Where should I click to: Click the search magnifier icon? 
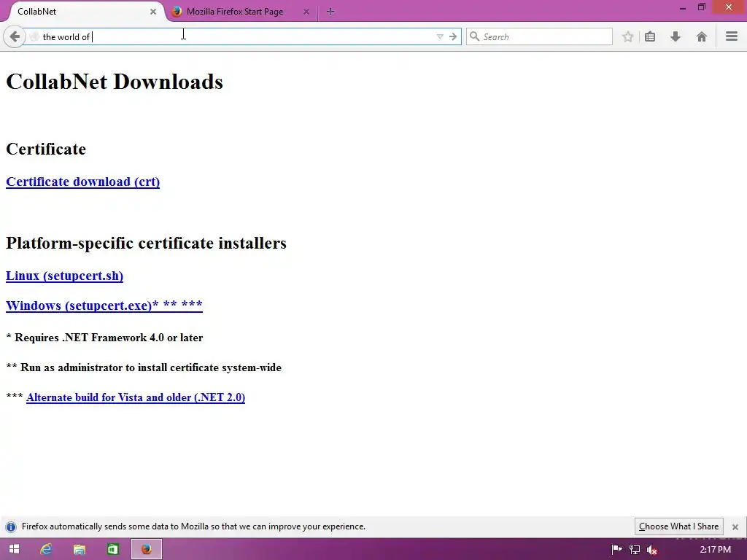tap(474, 36)
